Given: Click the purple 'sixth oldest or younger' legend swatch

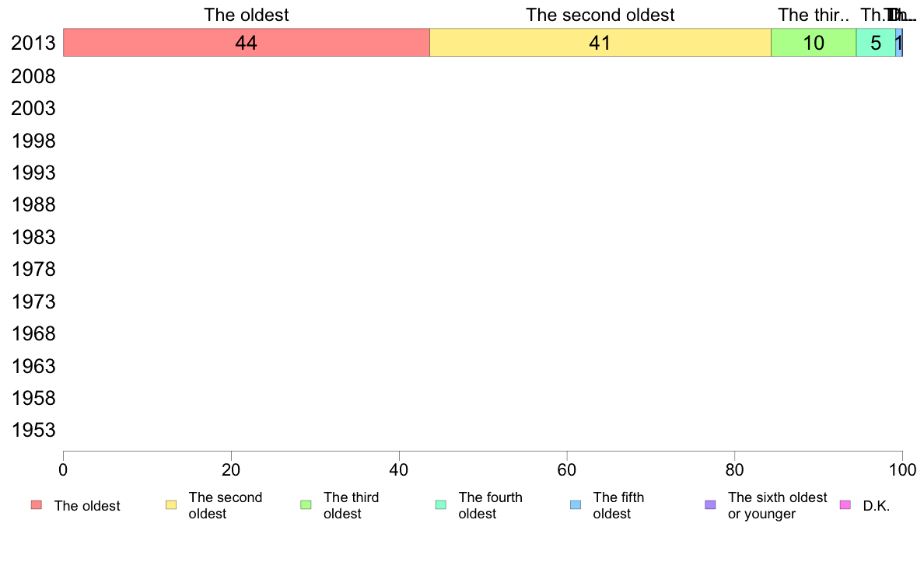Looking at the screenshot, I should [711, 505].
